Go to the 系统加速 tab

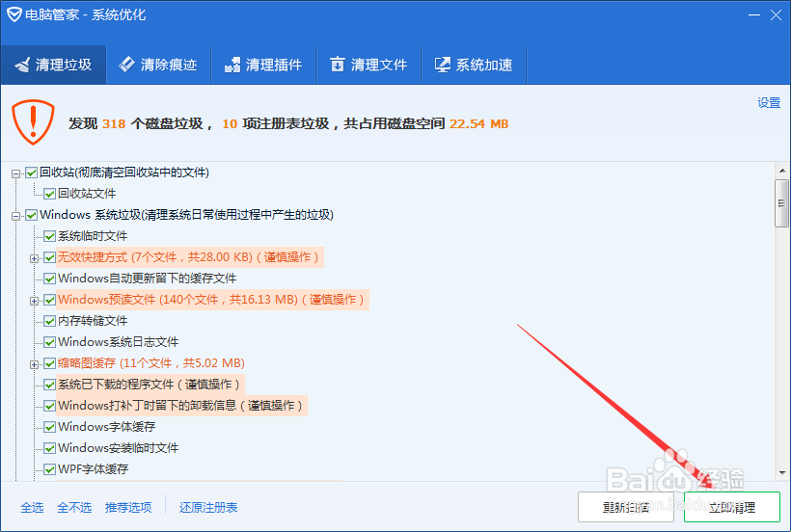click(474, 65)
